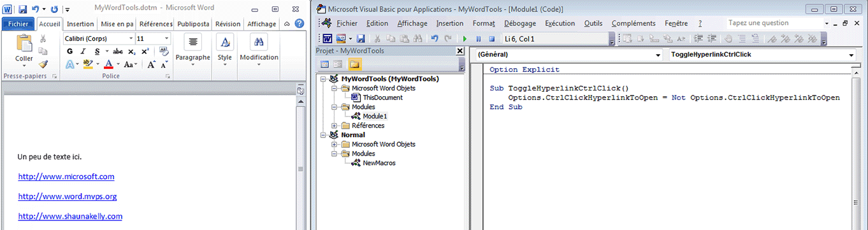Apply the yellow text highlight color
Viewport: 868px width, 230px height.
click(88, 64)
